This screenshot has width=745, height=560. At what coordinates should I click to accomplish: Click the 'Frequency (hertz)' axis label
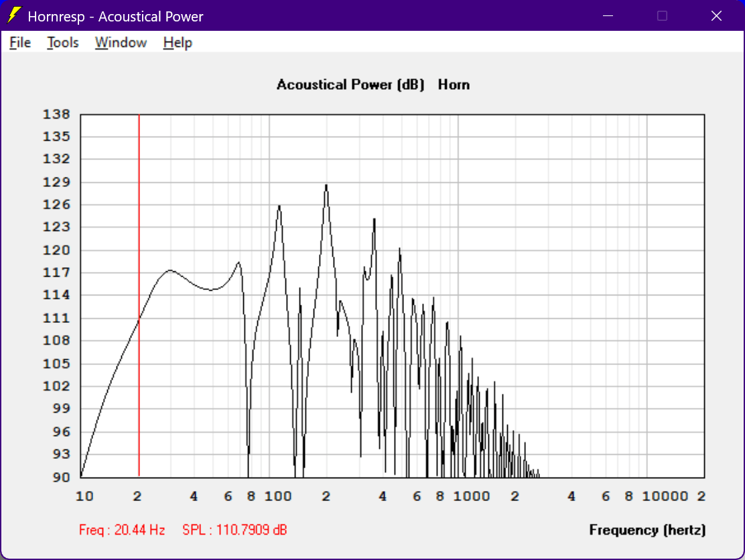point(647,530)
